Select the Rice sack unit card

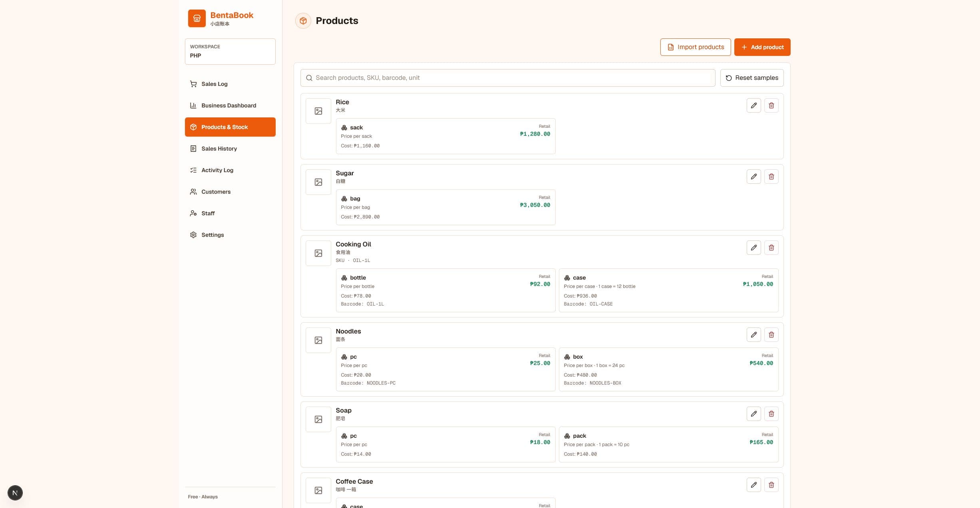(x=445, y=136)
